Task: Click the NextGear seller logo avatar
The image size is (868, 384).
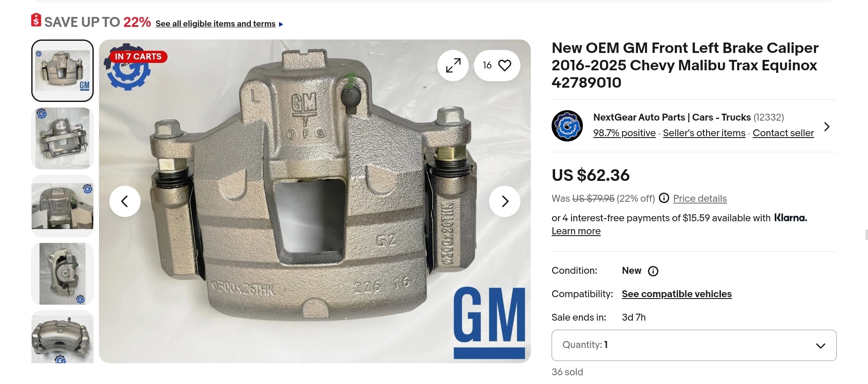Action: coord(567,126)
